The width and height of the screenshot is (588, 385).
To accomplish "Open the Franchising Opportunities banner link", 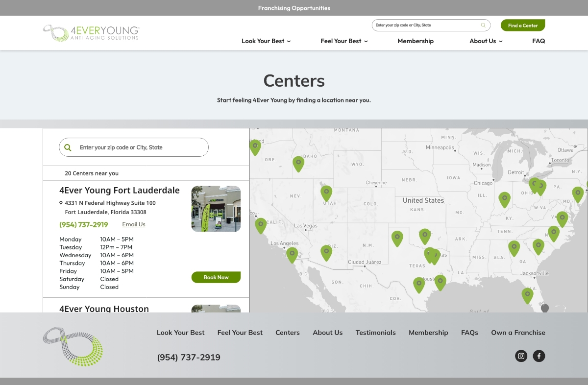I will point(294,8).
